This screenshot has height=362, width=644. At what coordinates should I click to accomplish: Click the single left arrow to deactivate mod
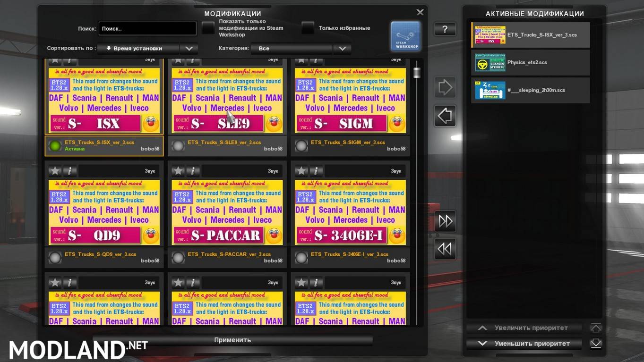pyautogui.click(x=445, y=116)
